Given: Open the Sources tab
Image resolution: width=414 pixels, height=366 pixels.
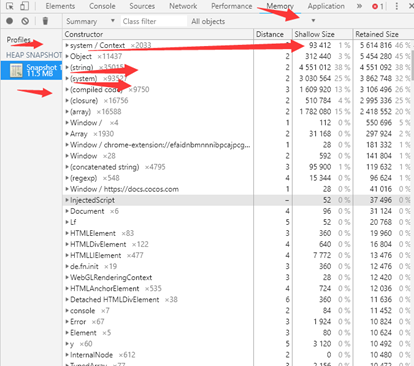Looking at the screenshot, I should click(x=142, y=6).
